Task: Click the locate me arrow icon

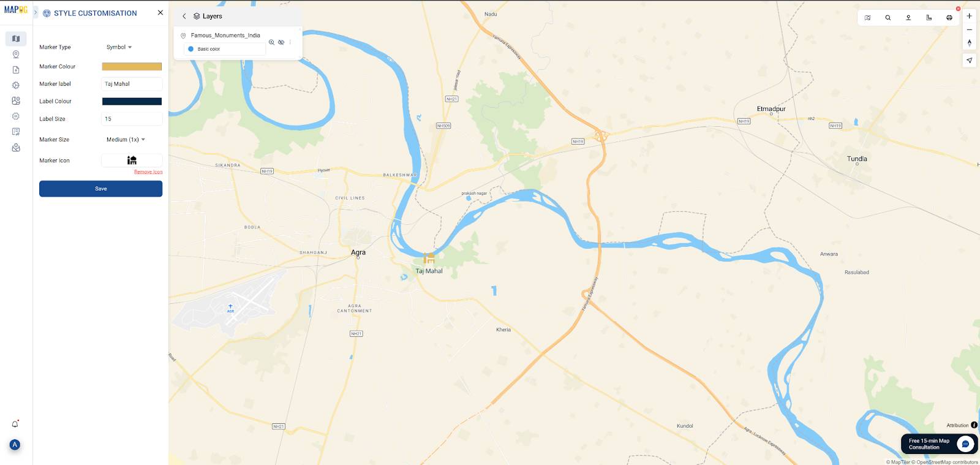Action: pyautogui.click(x=969, y=60)
